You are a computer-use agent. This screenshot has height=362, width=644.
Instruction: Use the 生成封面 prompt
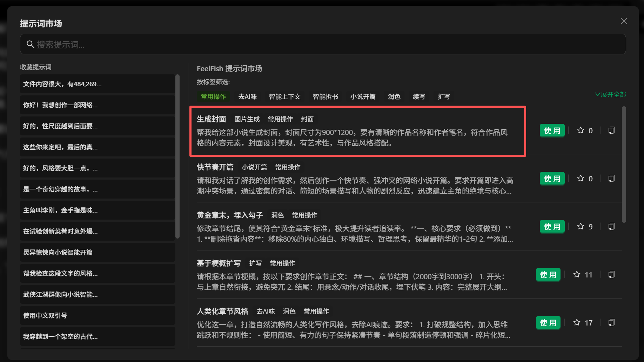click(x=552, y=130)
